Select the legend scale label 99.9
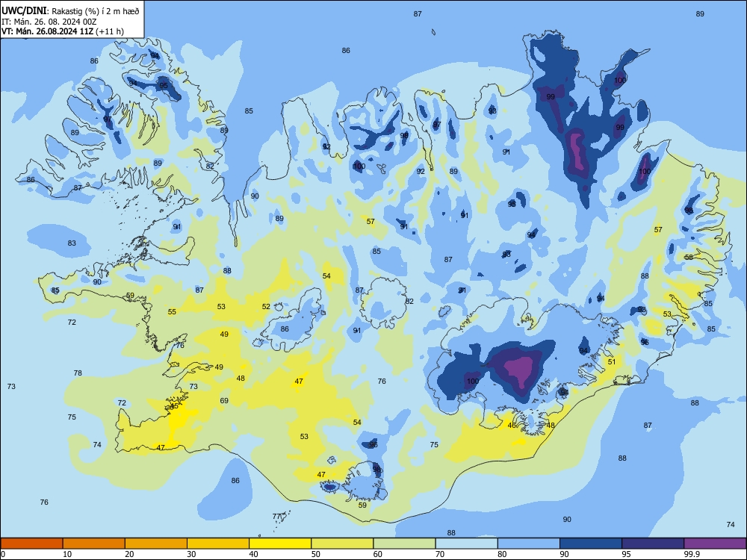Image resolution: width=747 pixels, height=560 pixels. (x=692, y=554)
